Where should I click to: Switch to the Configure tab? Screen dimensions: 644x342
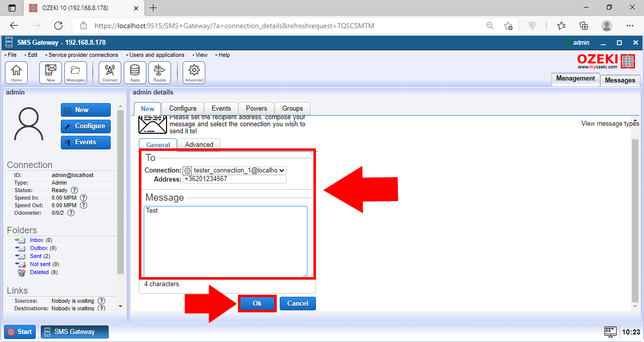coord(183,109)
